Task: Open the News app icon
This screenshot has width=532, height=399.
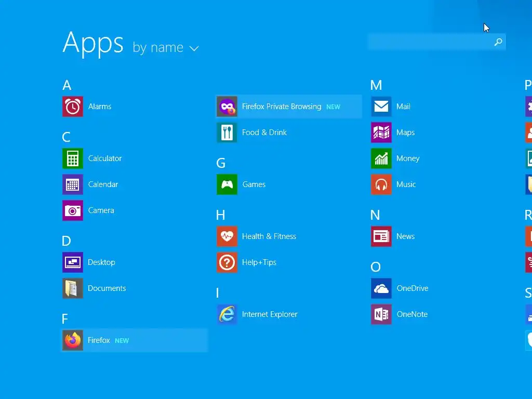Action: (381, 236)
